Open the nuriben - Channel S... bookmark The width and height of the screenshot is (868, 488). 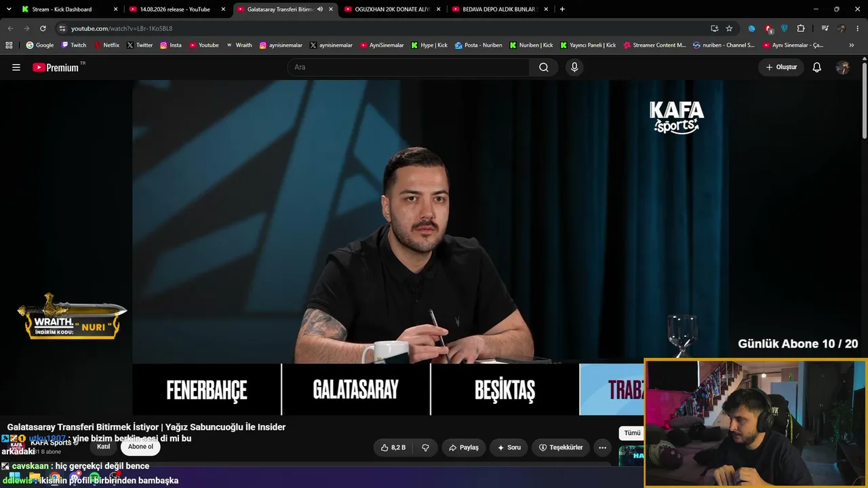pyautogui.click(x=724, y=45)
